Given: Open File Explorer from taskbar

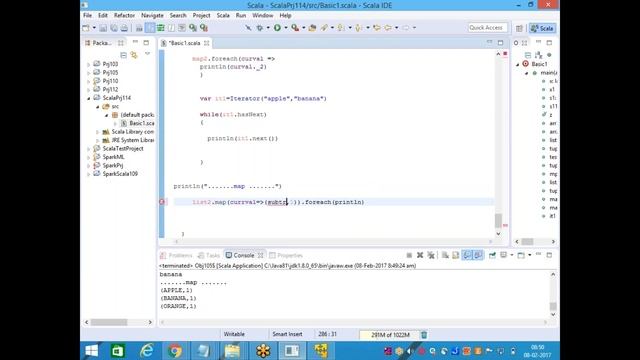Looking at the screenshot, I should [233, 351].
